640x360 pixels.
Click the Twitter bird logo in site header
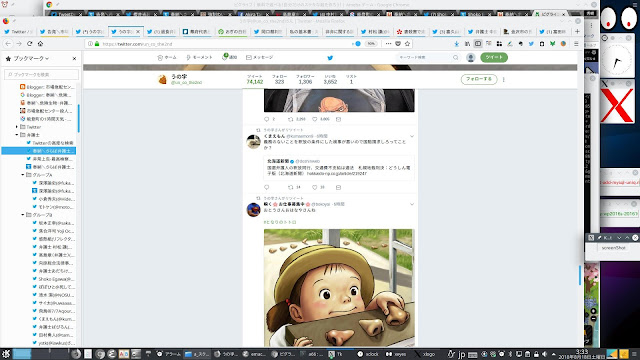coord(330,58)
